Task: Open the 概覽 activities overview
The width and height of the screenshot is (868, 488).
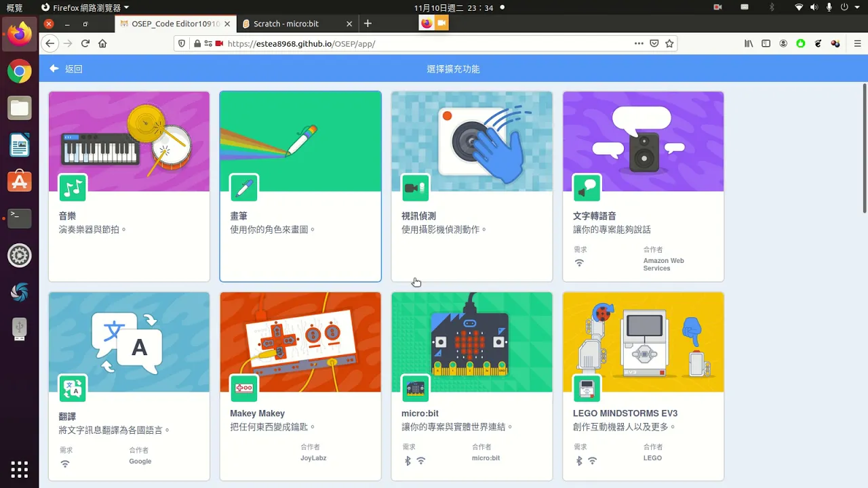Action: [x=14, y=7]
